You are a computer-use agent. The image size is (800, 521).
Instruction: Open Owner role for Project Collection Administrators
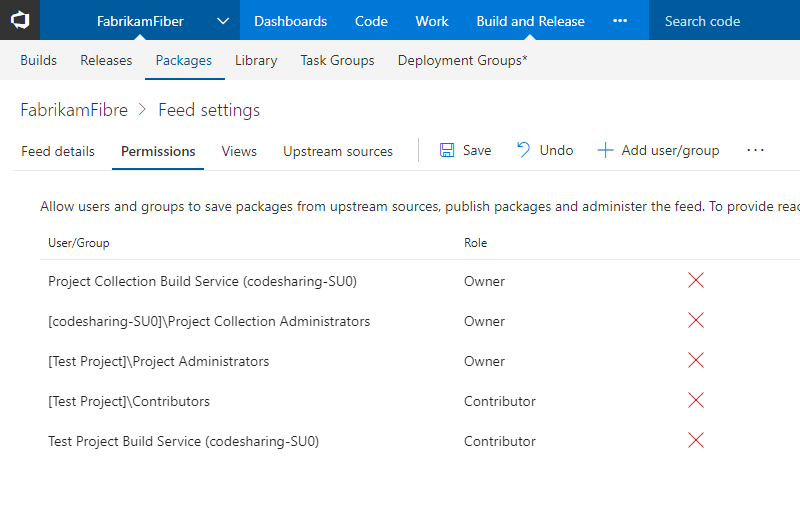[484, 321]
